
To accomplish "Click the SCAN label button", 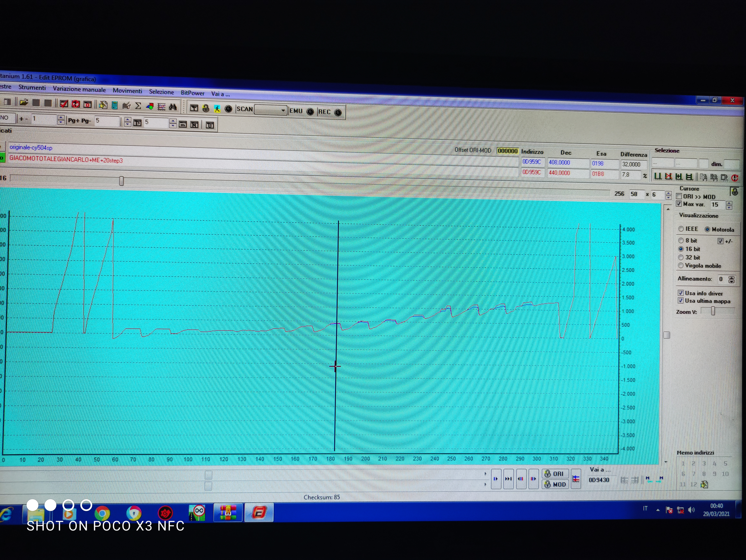I will 245,109.
